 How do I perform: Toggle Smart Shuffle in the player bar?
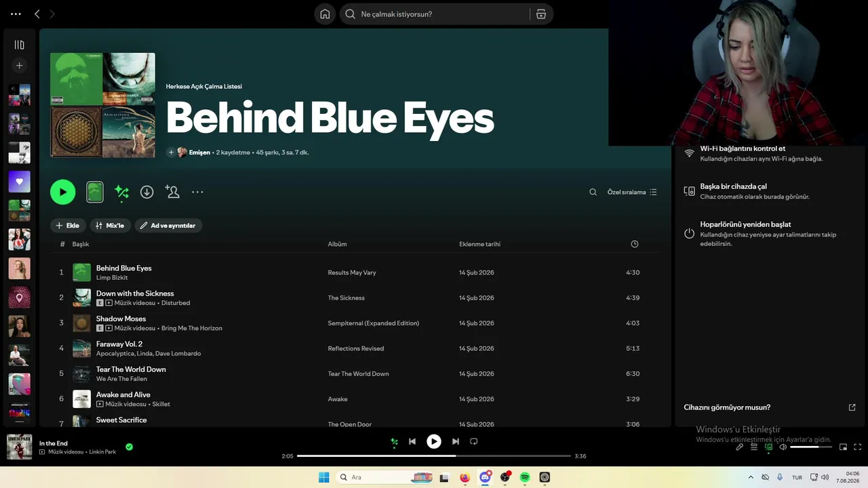pyautogui.click(x=394, y=442)
